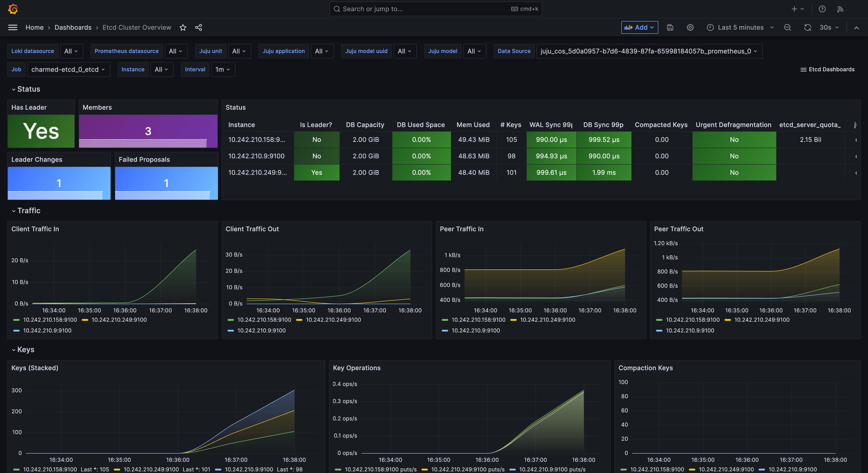Viewport: 868px width, 473px height.
Task: Star the Etcd Cluster Overview dashboard
Action: (183, 27)
